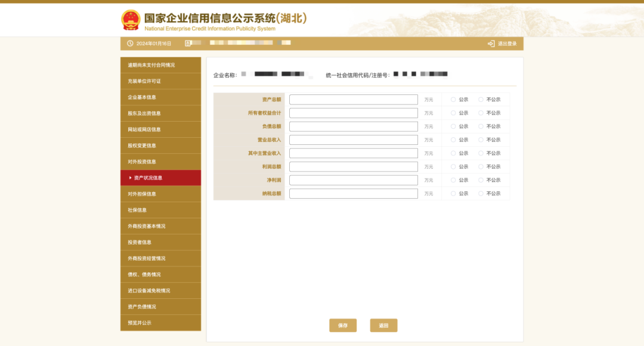Click the 资产总额 row label
This screenshot has height=346, width=644.
pos(271,100)
